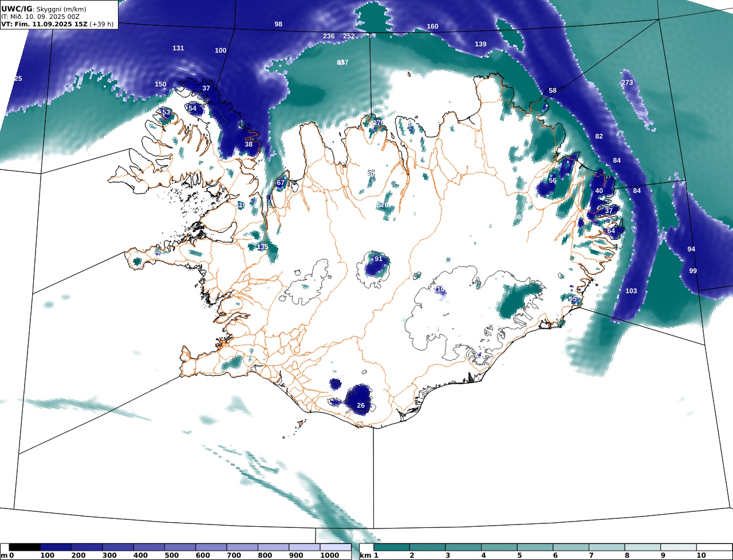Click the value 54 in the Westfjords
The width and height of the screenshot is (733, 560).
click(192, 108)
